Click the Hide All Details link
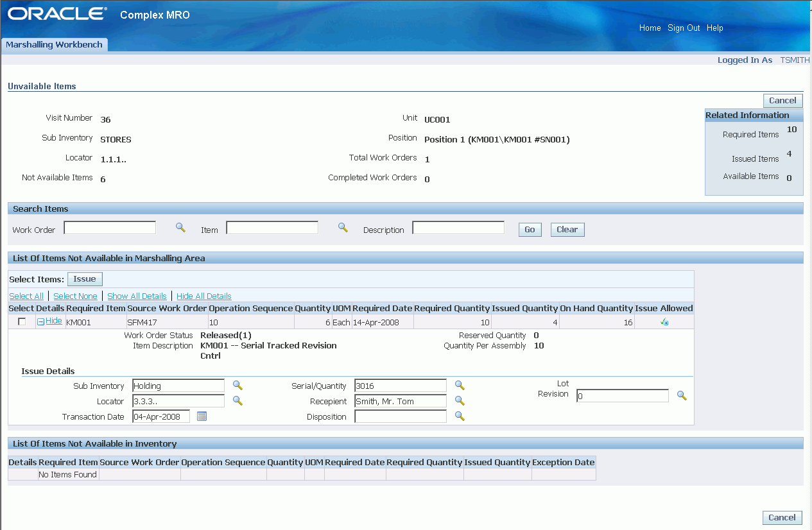This screenshot has height=530, width=812. pyautogui.click(x=204, y=296)
